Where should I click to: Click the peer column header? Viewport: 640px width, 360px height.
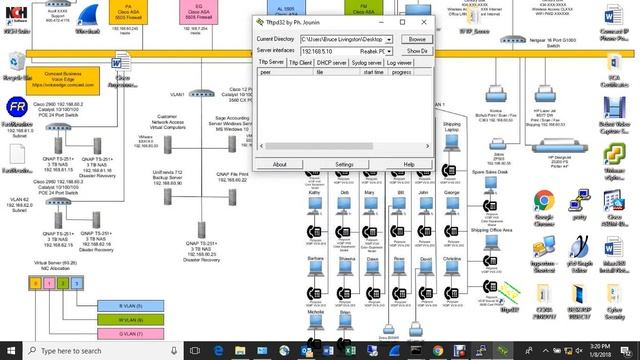[x=285, y=72]
